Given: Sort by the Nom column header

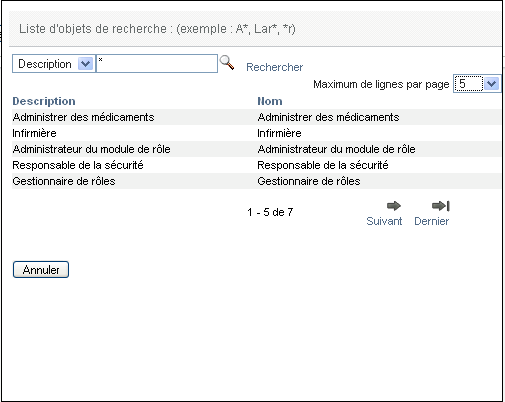Looking at the screenshot, I should point(270,101).
